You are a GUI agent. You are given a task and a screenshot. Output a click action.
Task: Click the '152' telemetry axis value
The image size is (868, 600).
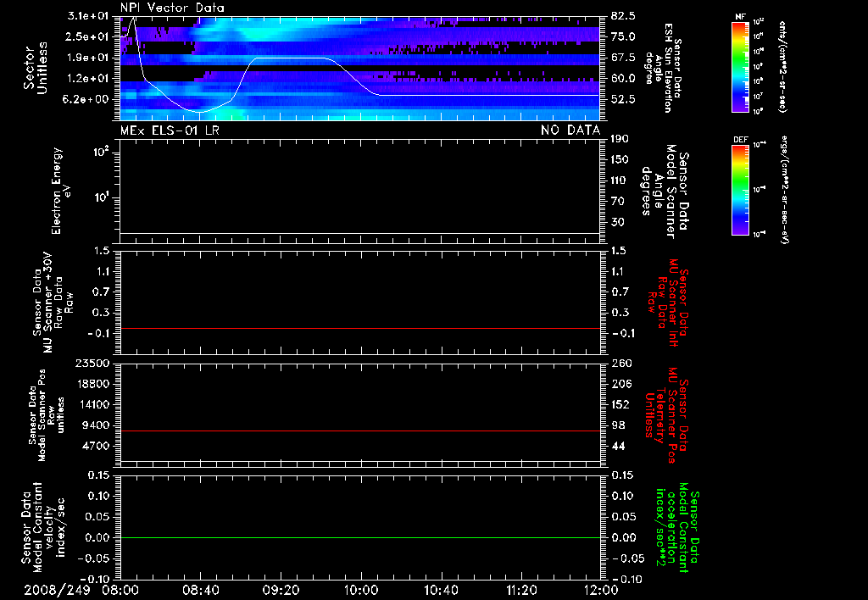pyautogui.click(x=620, y=404)
